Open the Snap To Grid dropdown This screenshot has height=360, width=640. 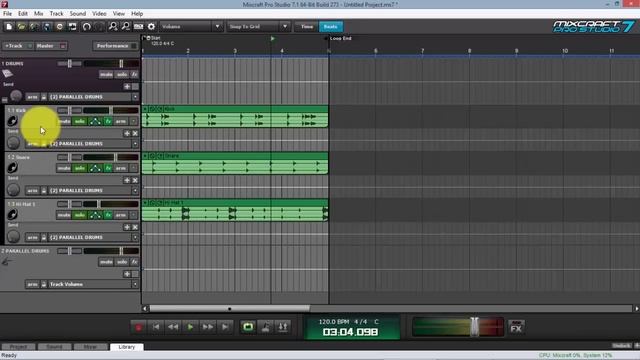click(x=258, y=27)
